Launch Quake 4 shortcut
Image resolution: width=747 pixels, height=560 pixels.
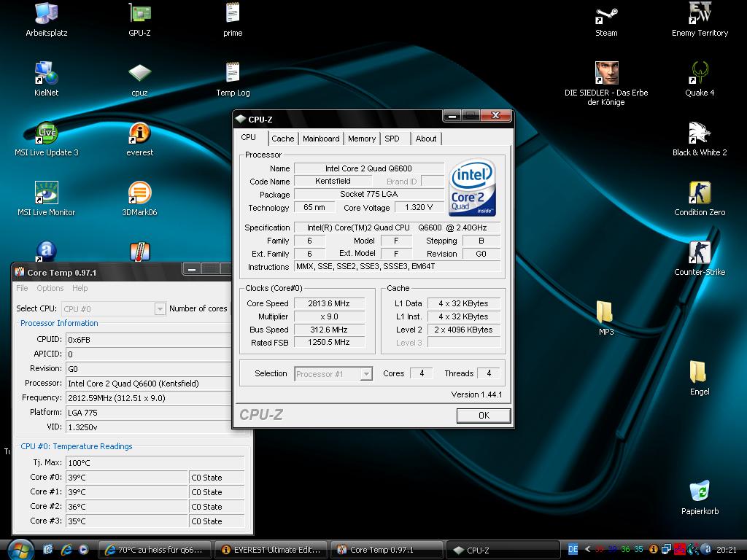pos(700,79)
